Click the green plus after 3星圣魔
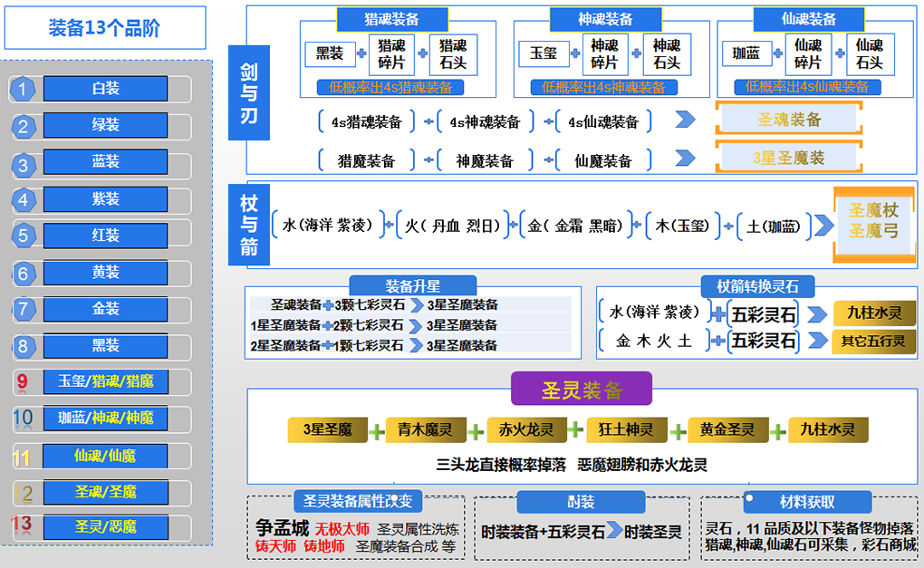924x568 pixels. [376, 432]
